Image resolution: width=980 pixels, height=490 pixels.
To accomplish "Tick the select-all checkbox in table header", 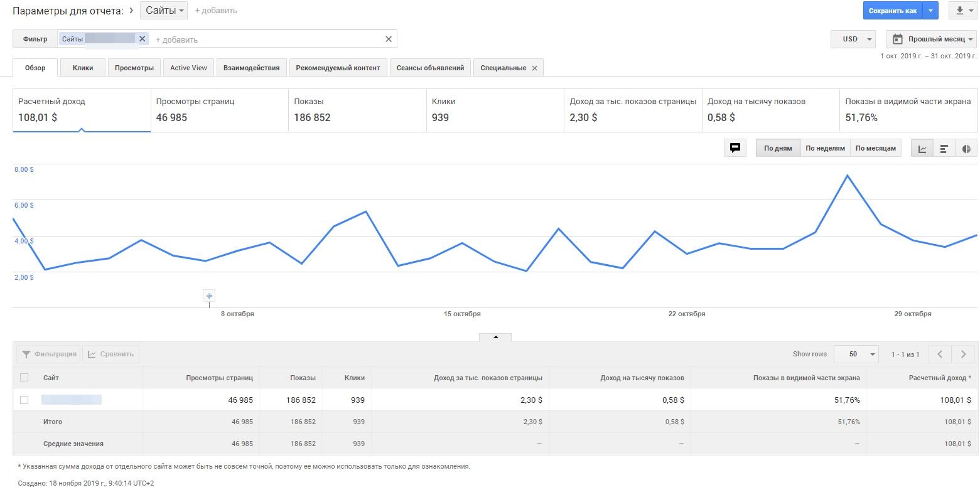I will click(x=24, y=378).
